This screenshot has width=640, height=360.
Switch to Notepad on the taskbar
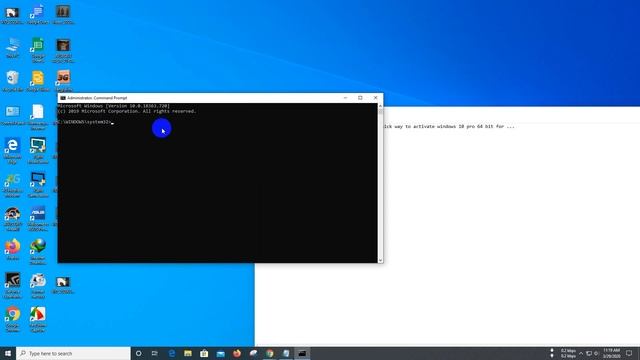(x=286, y=353)
